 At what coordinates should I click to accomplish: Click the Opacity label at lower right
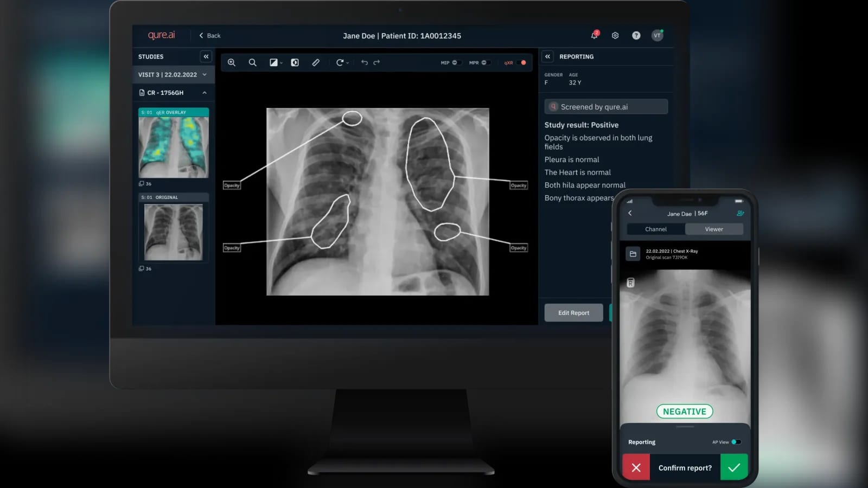click(519, 248)
